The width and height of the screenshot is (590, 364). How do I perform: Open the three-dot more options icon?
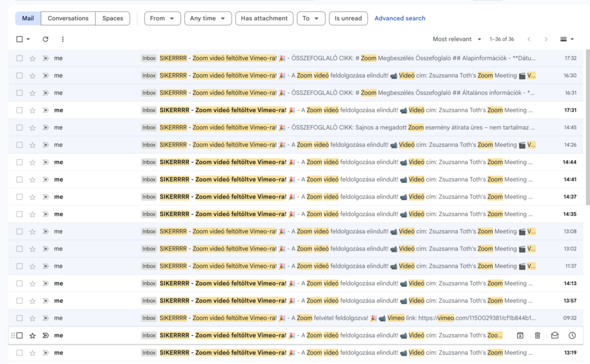[x=62, y=39]
